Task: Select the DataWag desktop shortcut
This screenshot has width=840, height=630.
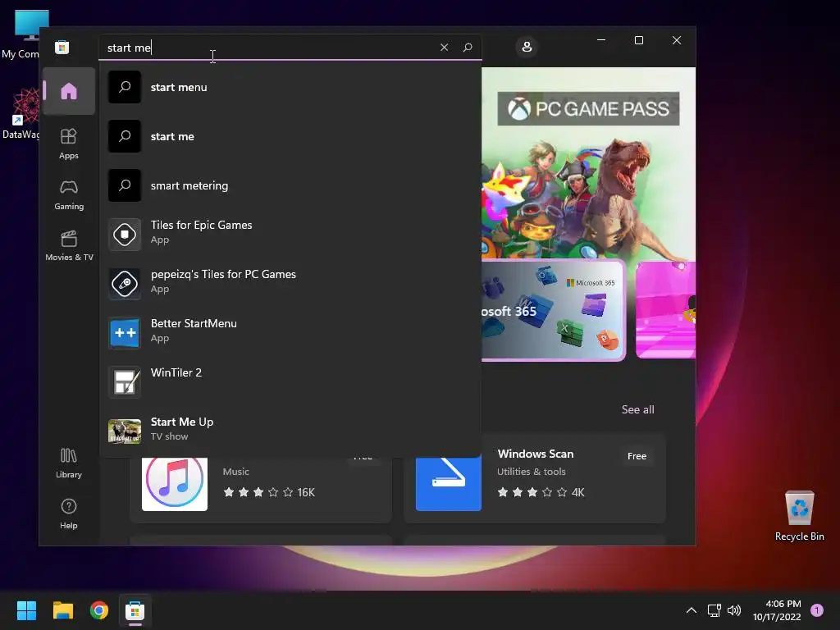Action: pos(21,115)
